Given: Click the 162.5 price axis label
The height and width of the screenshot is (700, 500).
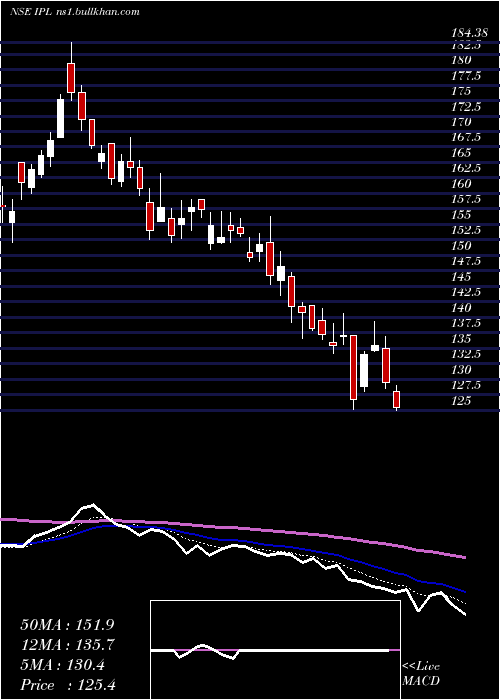Looking at the screenshot, I should click(x=467, y=168).
